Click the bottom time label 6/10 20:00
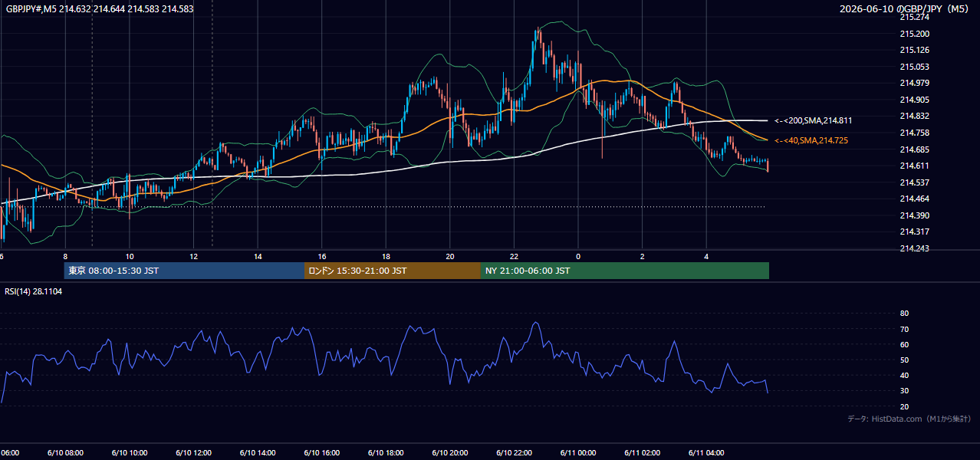This screenshot has height=460, width=980. tap(449, 453)
